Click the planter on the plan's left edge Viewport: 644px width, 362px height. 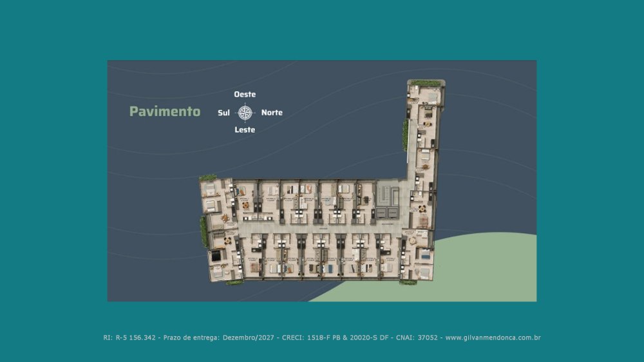204,231
